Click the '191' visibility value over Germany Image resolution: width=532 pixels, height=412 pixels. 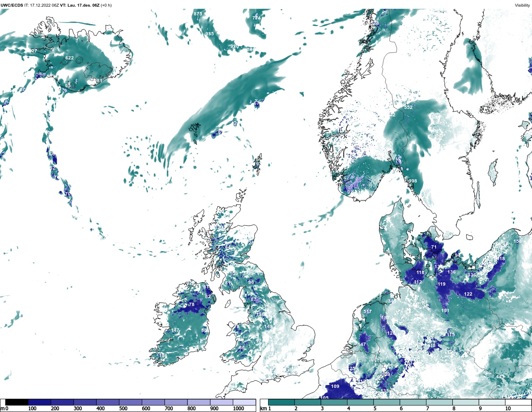445,311
